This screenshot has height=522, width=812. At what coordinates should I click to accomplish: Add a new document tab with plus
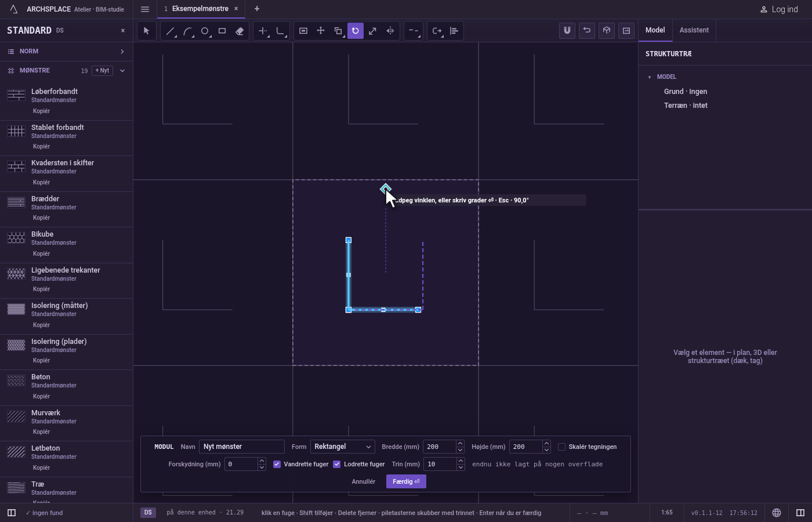tap(257, 9)
